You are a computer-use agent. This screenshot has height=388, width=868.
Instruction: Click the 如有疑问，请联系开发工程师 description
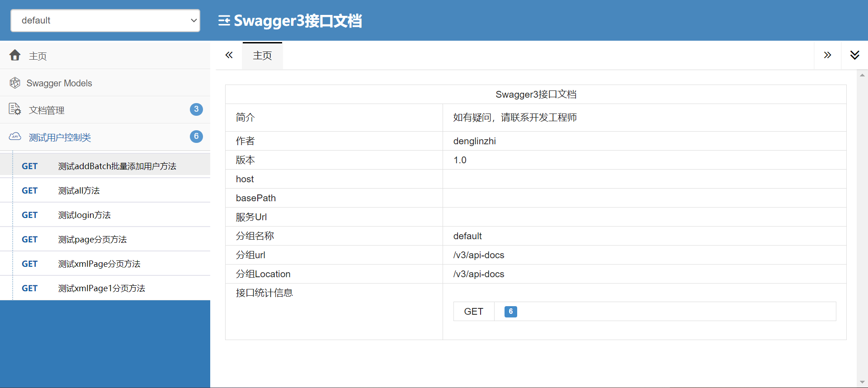(515, 118)
